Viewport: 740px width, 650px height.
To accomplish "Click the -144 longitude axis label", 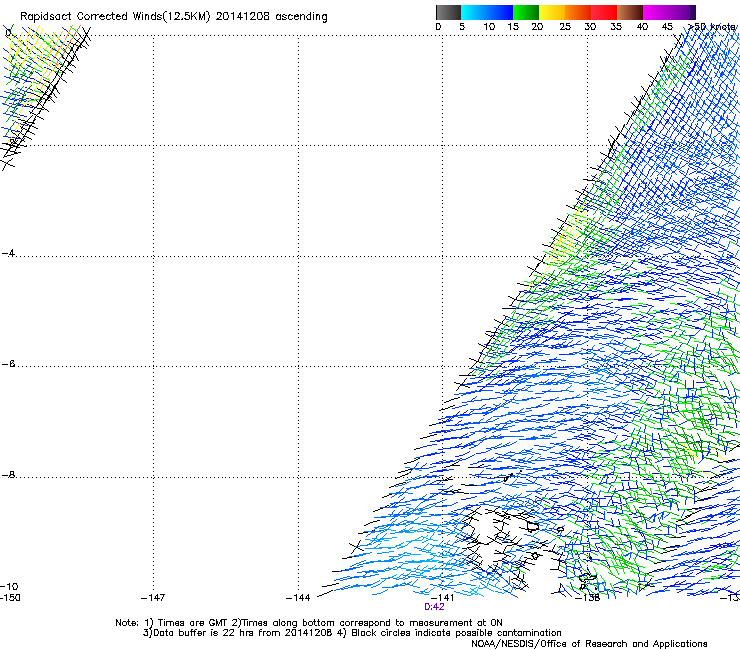I will tap(298, 598).
